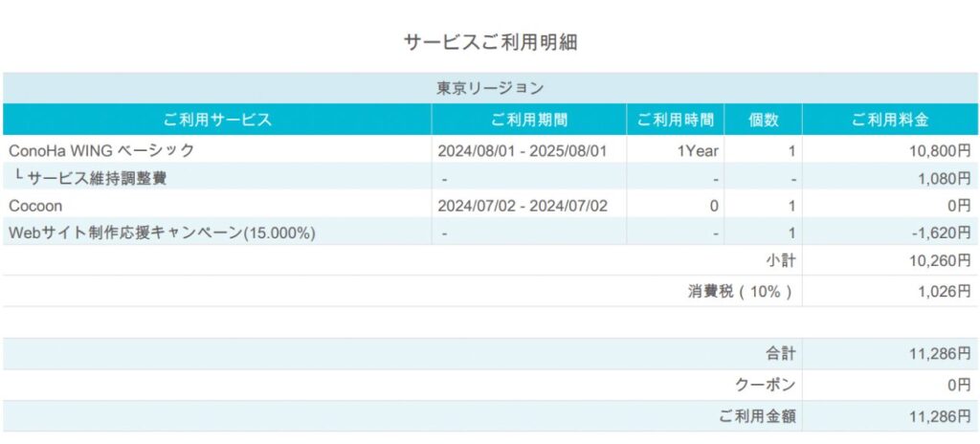Viewport: 980px width, 444px height.
Task: Select the 11,286円 amount beside ご利用金額
Action: [940, 416]
